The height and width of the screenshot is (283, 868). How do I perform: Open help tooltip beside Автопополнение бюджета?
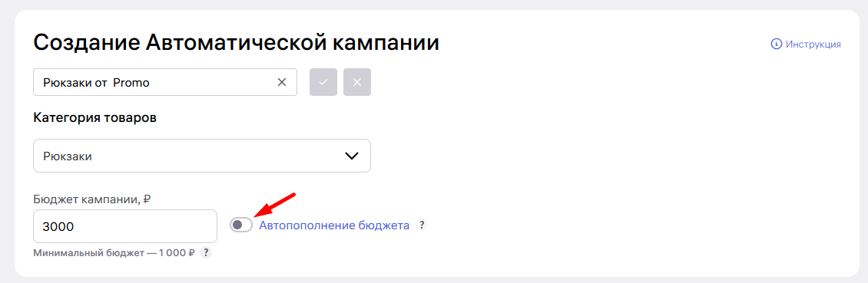[x=422, y=225]
